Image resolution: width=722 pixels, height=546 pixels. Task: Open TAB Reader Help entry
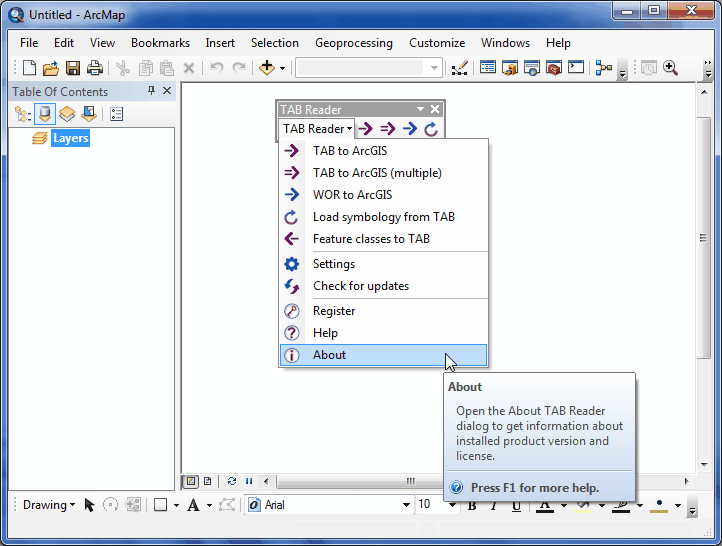(383, 333)
